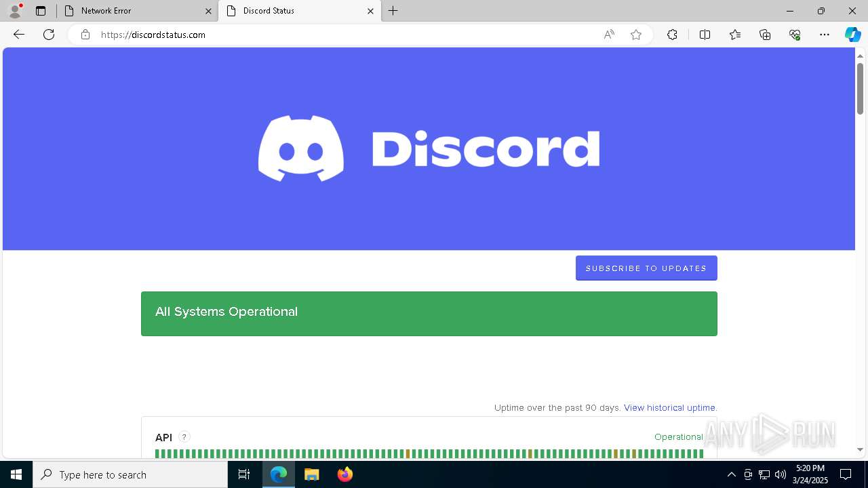Click first orange bar in API uptime
The height and width of the screenshot is (488, 868).
408,453
